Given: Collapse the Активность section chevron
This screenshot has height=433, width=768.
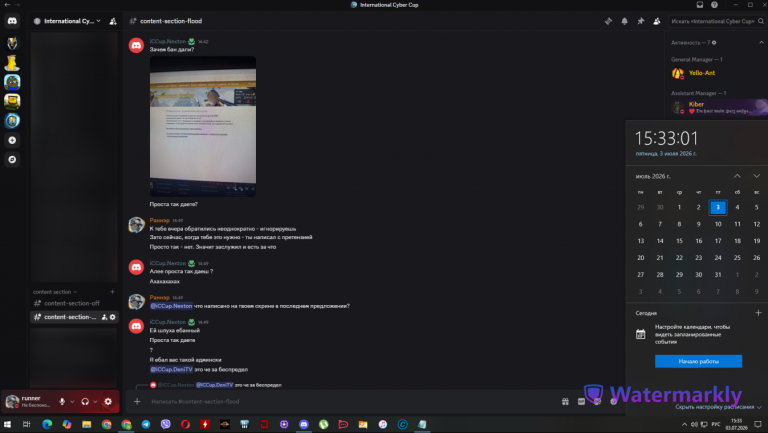Looking at the screenshot, I should [x=761, y=43].
